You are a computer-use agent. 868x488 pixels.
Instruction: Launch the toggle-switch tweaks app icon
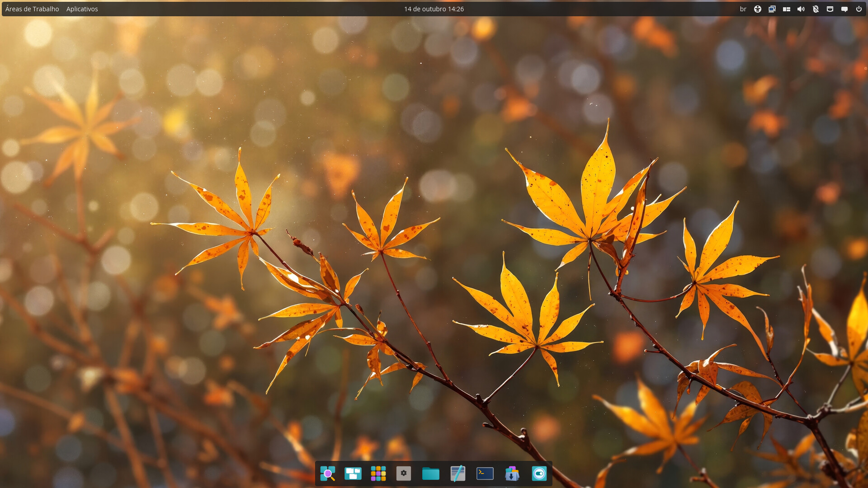point(539,474)
